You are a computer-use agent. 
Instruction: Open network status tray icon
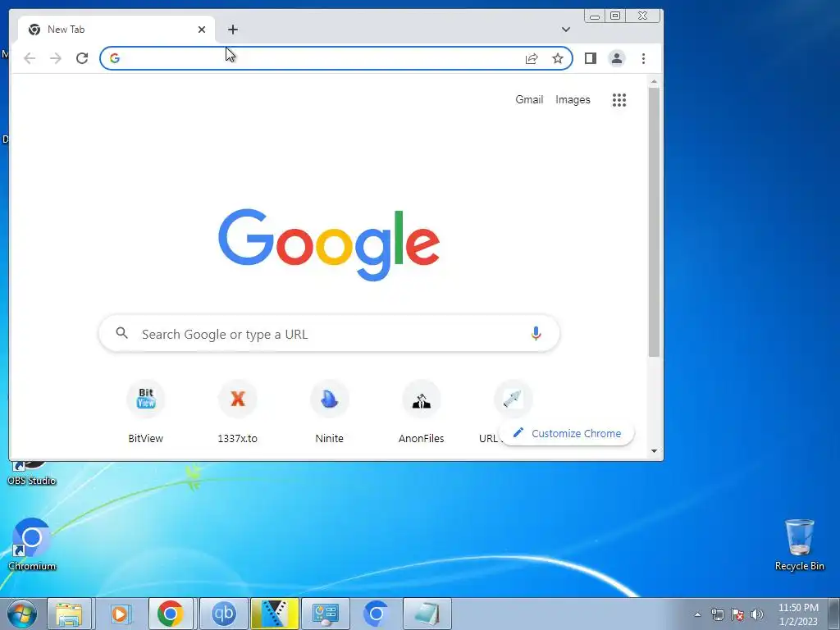click(717, 614)
